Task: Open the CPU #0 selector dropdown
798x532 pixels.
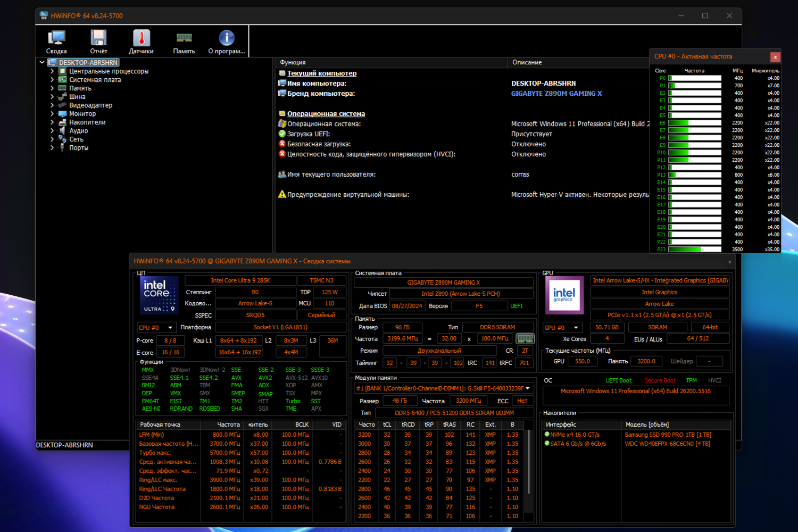Action: pyautogui.click(x=156, y=328)
